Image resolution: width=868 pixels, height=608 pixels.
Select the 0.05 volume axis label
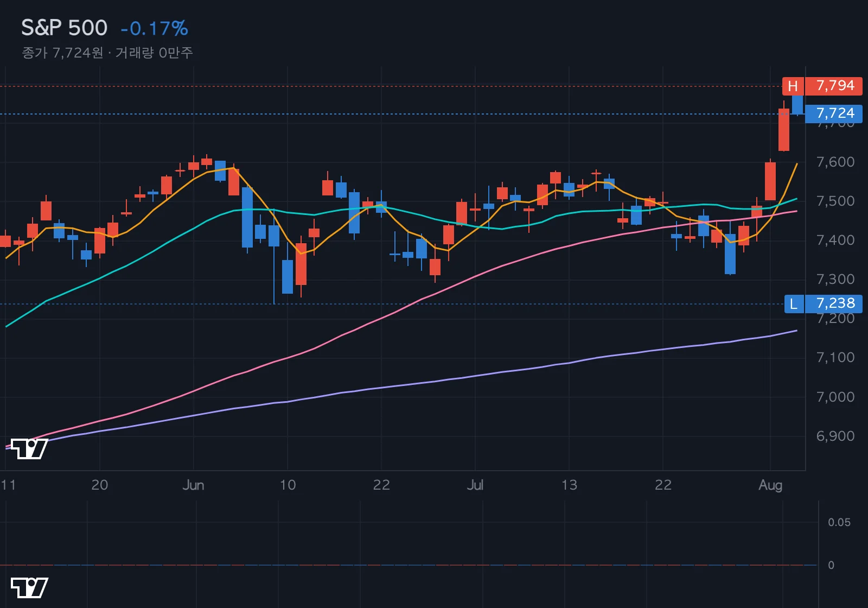click(x=839, y=522)
